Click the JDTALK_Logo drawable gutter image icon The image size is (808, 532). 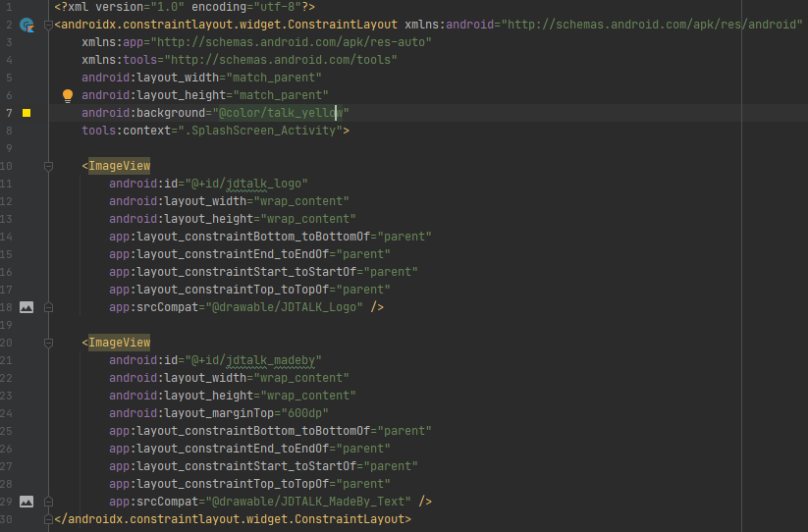[27, 307]
